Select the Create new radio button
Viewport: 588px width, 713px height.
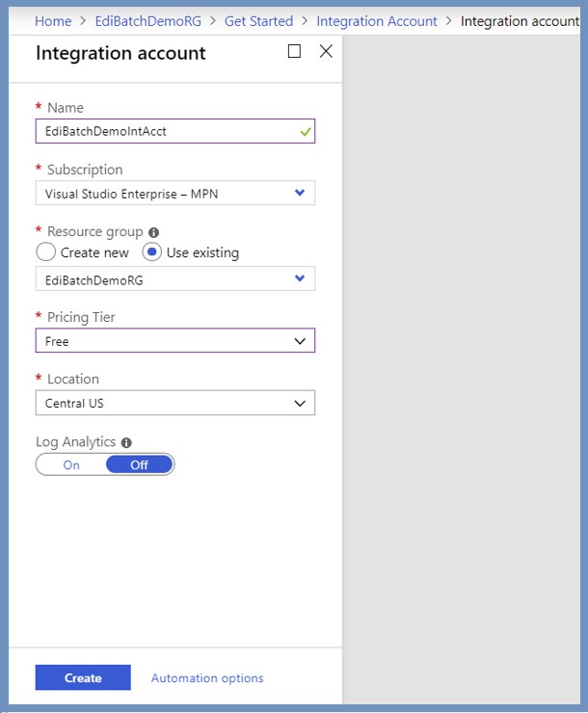[46, 251]
